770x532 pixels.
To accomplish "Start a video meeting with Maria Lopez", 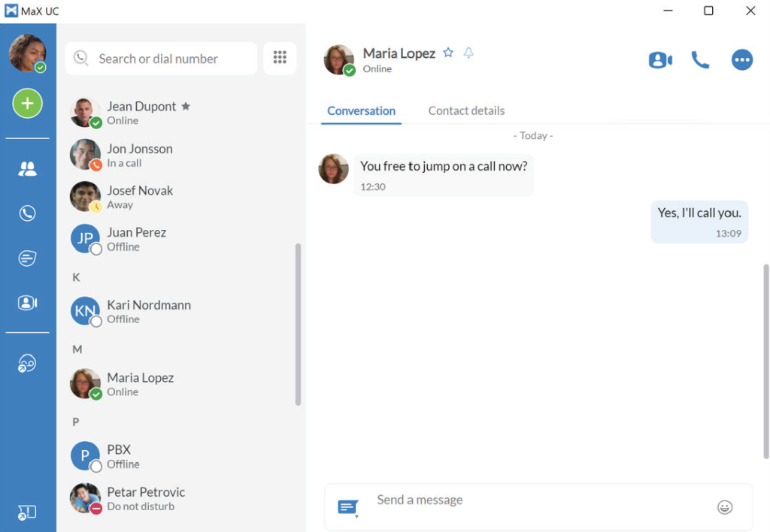I will [x=660, y=60].
